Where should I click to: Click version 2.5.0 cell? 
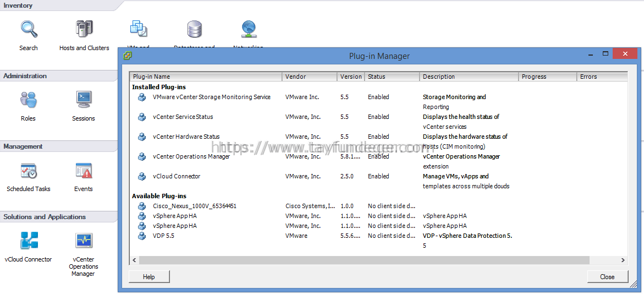346,176
